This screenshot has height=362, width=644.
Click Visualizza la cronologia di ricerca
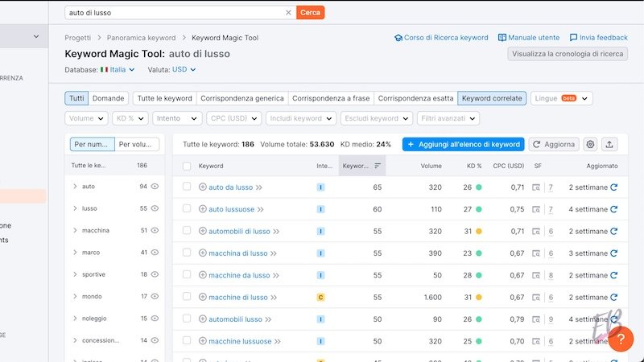click(x=568, y=54)
